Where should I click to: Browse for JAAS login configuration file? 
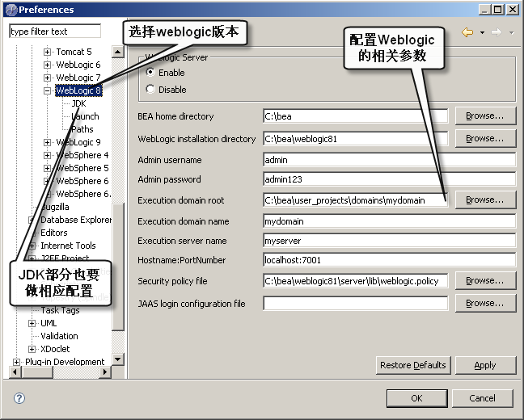(x=485, y=304)
